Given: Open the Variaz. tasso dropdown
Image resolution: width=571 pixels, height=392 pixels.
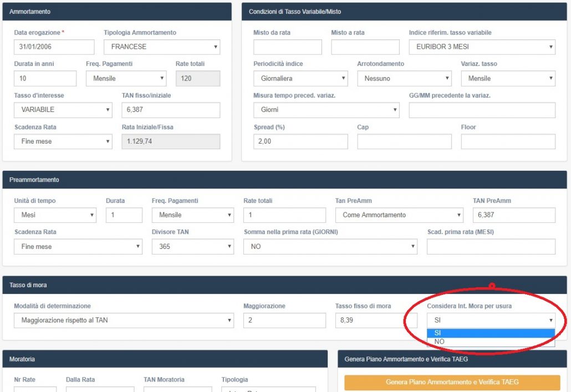Looking at the screenshot, I should click(508, 78).
